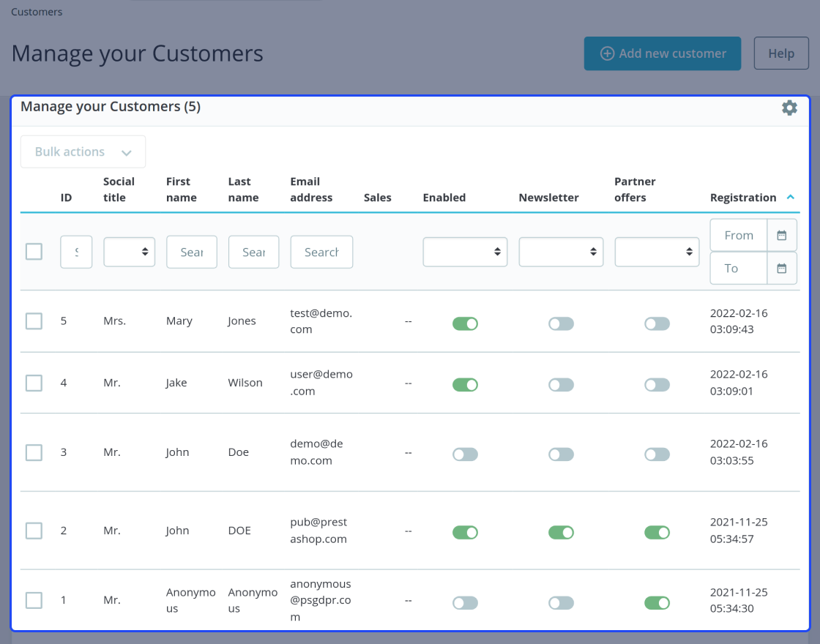Open the To date calendar icon

point(781,268)
